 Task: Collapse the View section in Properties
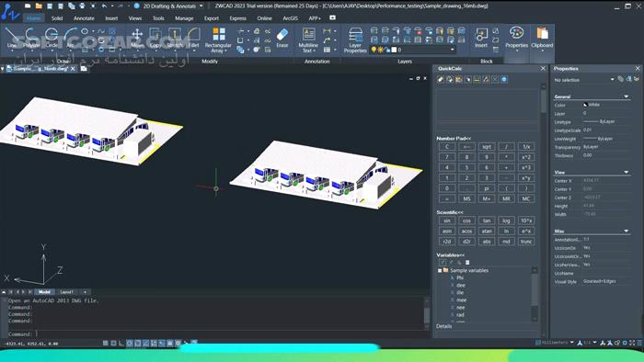626,172
